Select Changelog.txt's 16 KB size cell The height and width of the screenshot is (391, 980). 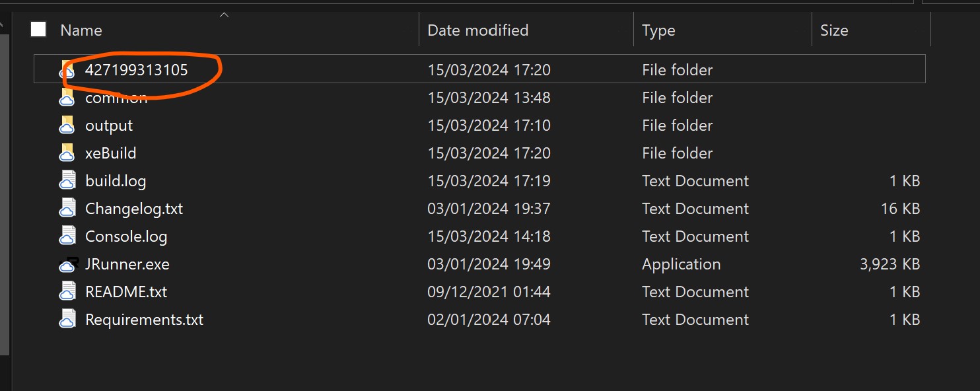pyautogui.click(x=900, y=209)
